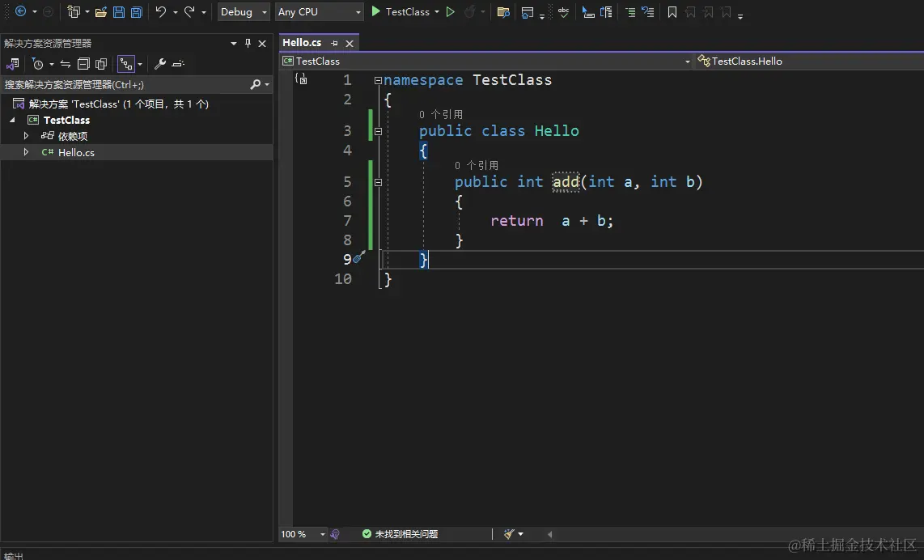This screenshot has height=560, width=924.
Task: Click the screwdriver quick actions icon on line 9
Action: tap(359, 257)
